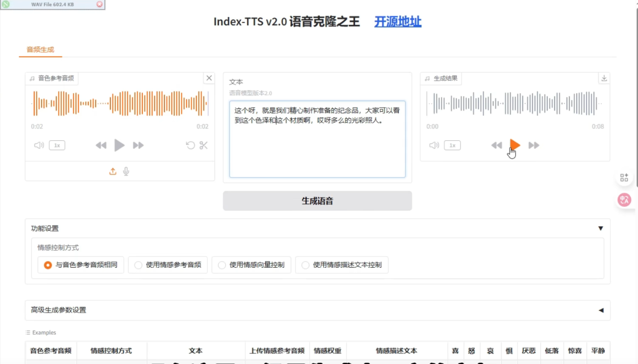Open the language translation icon on the right edge
Viewport: 638px width, 364px height.
(624, 199)
